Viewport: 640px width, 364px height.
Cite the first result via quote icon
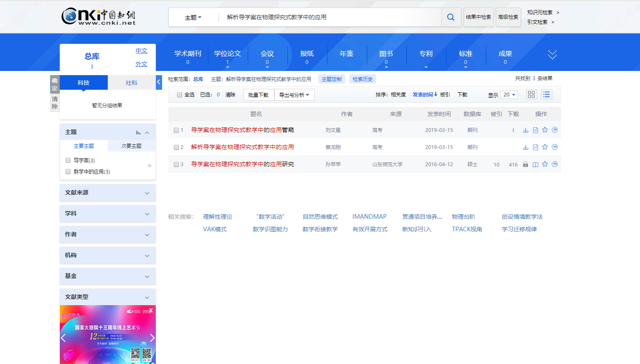tap(555, 130)
